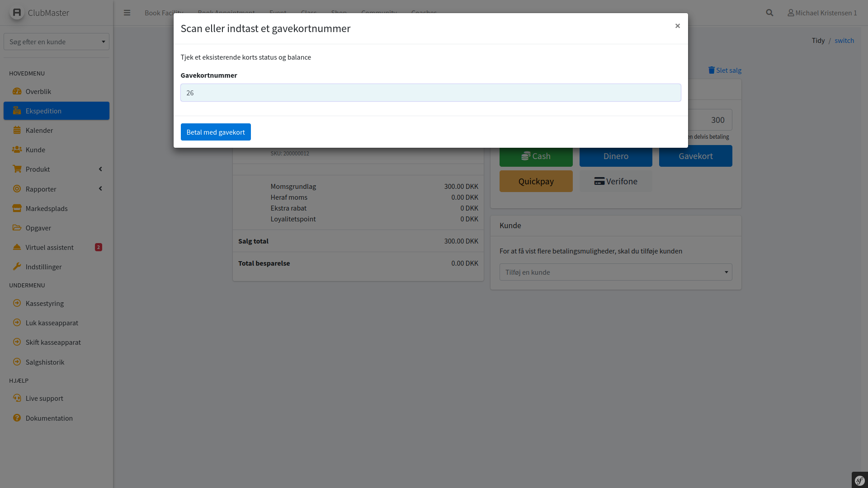
Task: Open Virtuel assistent menu item
Action: click(x=49, y=247)
